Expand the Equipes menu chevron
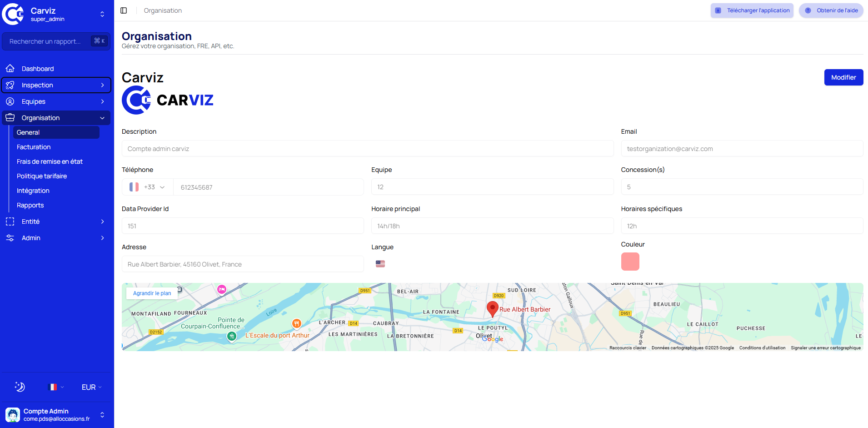This screenshot has height=428, width=868. [x=102, y=101]
